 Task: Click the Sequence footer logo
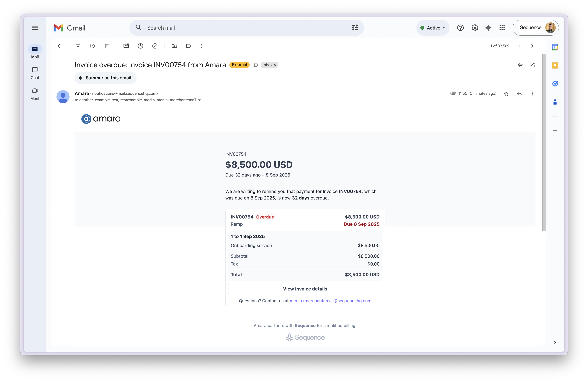pyautogui.click(x=305, y=337)
